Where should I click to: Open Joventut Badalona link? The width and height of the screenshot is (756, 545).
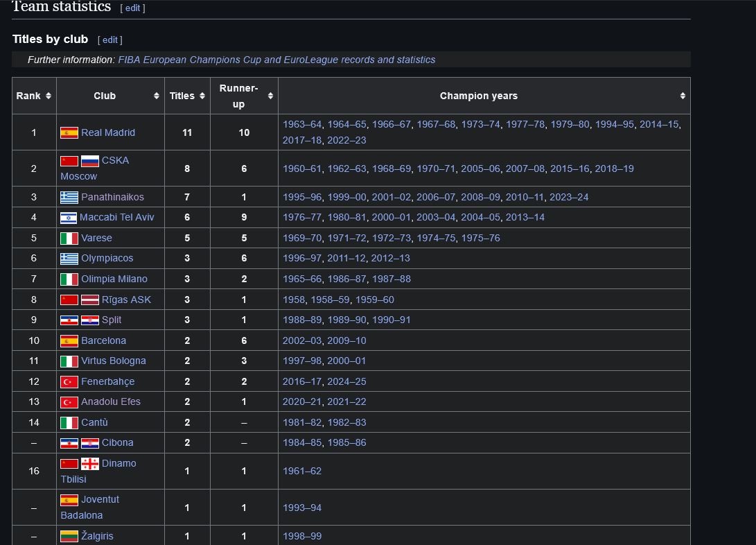(89, 508)
